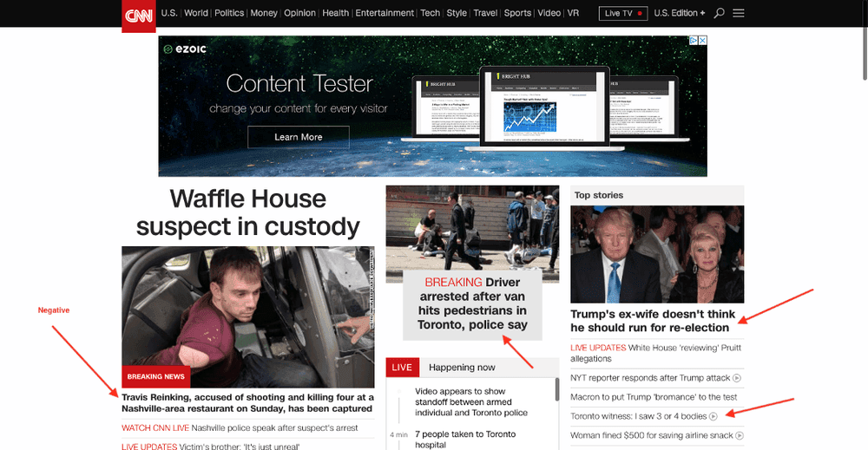Click the AdChoices icon on banner

693,41
